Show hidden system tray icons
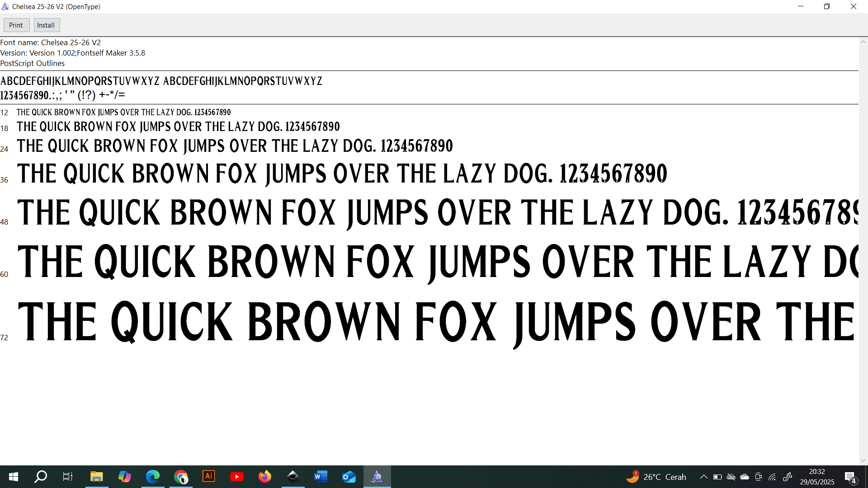868x488 pixels. (704, 477)
